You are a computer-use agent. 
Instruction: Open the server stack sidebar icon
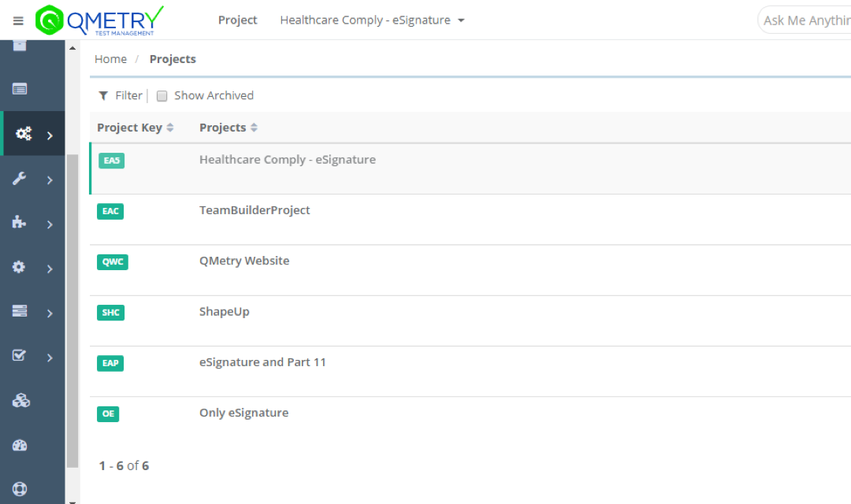[20, 311]
